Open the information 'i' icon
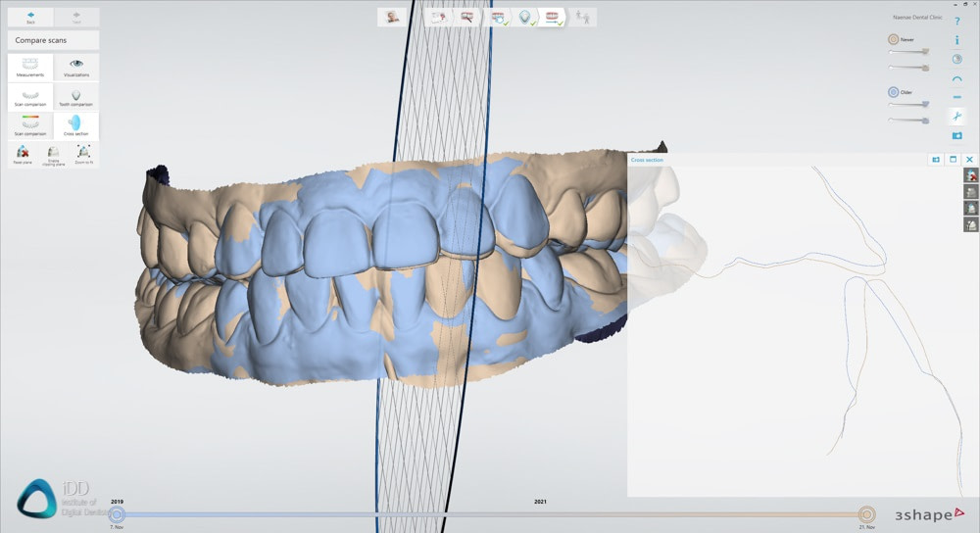The image size is (980, 533). (x=956, y=40)
